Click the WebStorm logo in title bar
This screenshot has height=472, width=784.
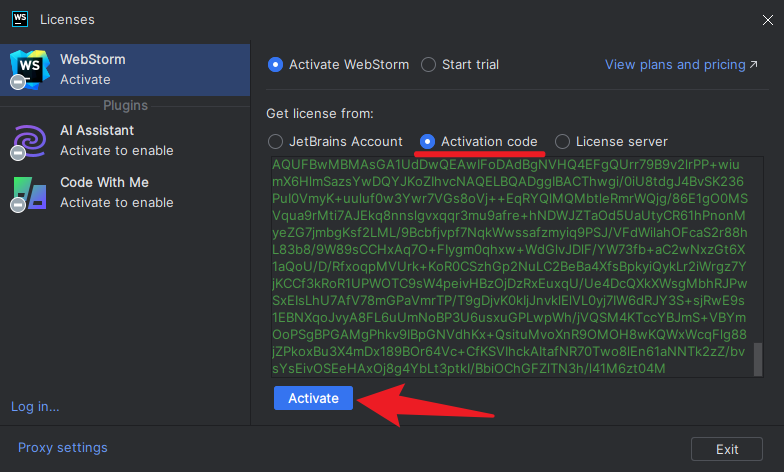coord(19,19)
